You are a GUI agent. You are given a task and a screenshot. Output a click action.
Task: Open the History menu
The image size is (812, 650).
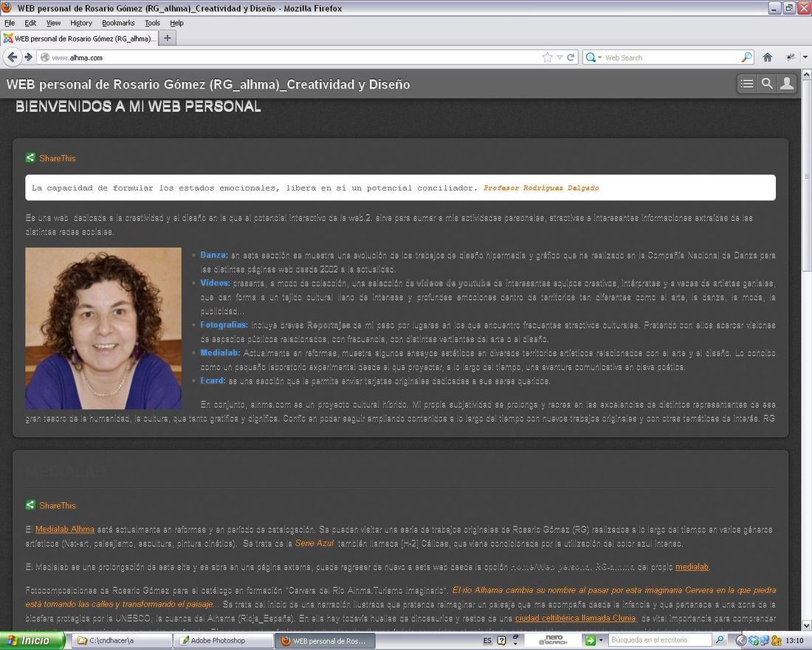tap(80, 23)
